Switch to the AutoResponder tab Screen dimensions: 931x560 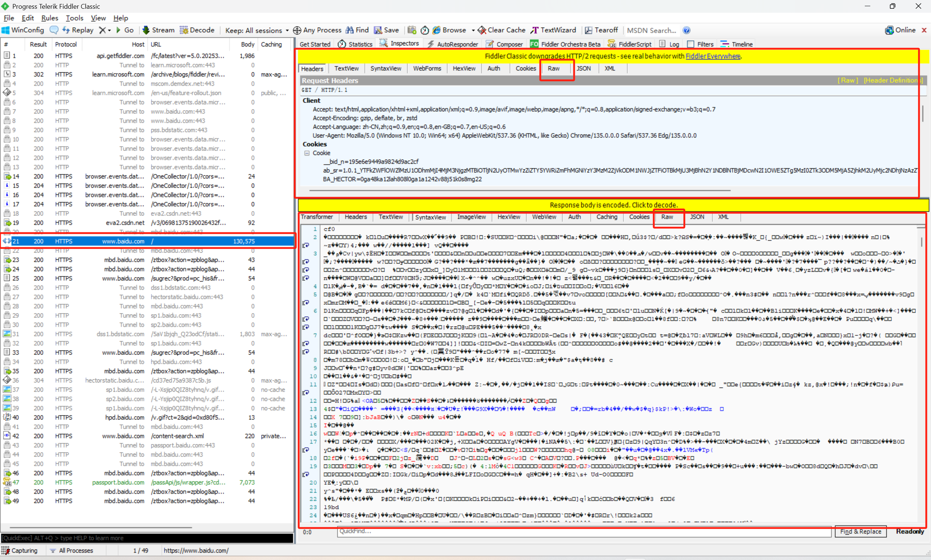(x=453, y=44)
